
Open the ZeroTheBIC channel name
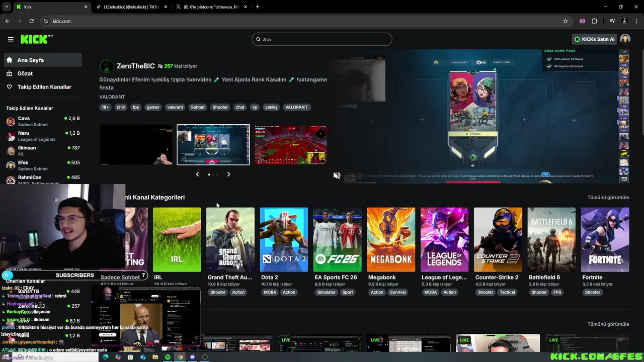[135, 66]
